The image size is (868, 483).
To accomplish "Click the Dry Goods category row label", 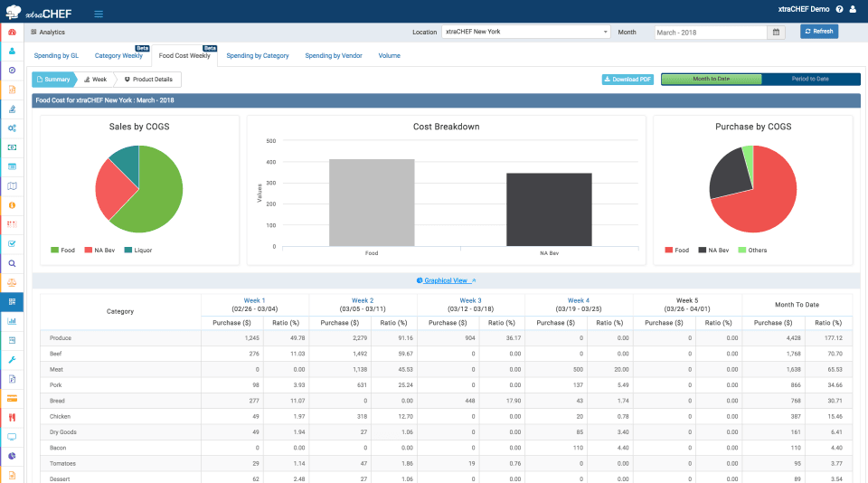I will click(62, 432).
